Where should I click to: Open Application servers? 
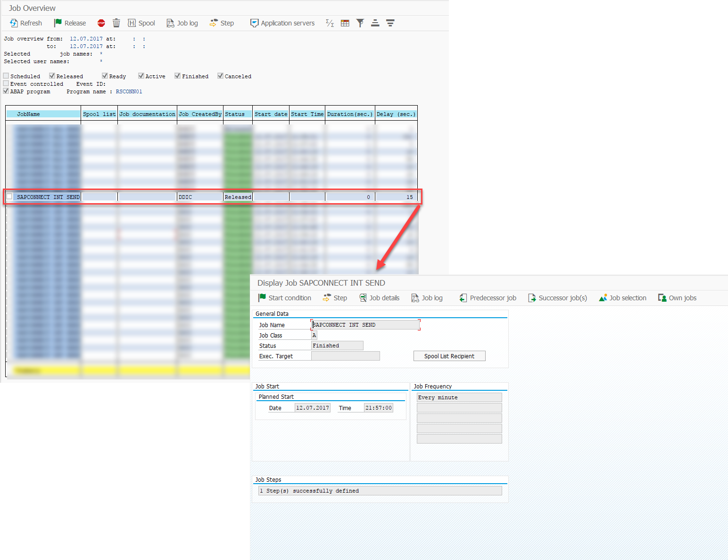[x=282, y=23]
